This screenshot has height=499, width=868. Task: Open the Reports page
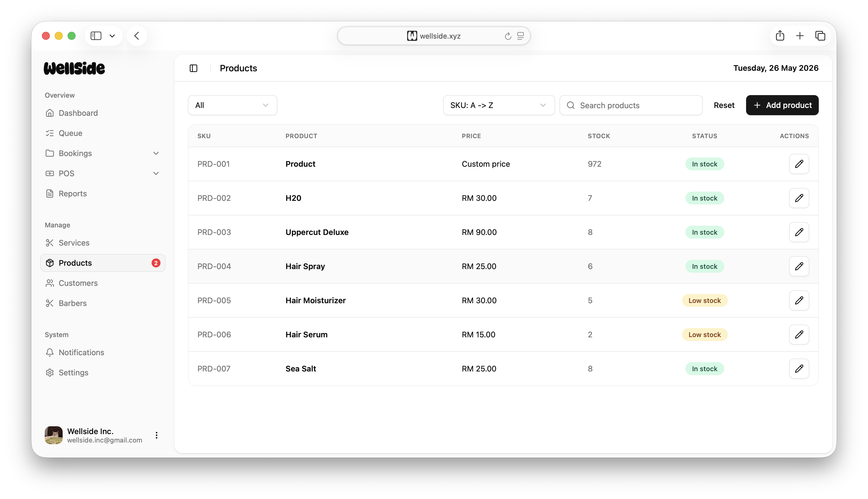point(103,194)
